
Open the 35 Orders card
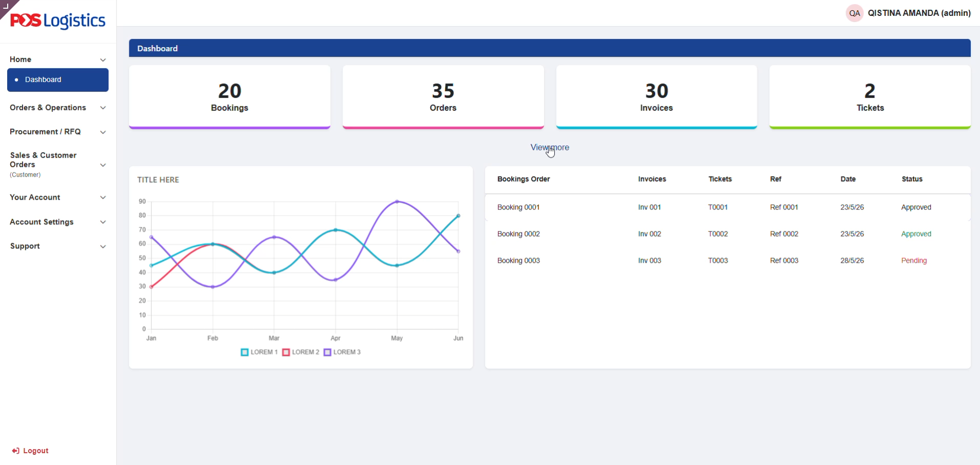tap(443, 97)
